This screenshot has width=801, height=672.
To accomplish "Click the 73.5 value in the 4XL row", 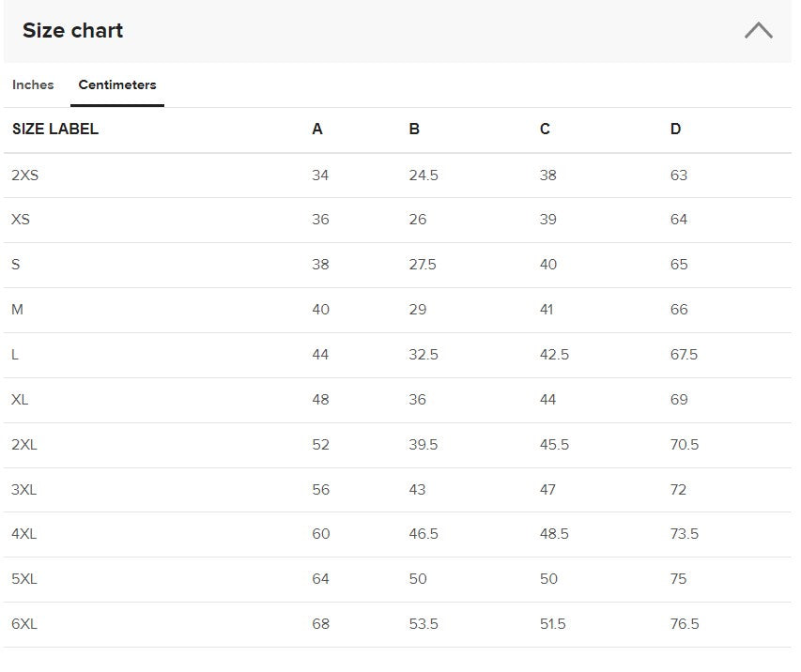I will [x=684, y=534].
